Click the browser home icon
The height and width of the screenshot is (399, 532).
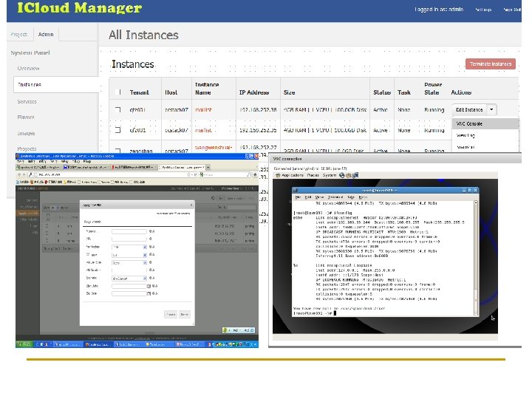(255, 174)
